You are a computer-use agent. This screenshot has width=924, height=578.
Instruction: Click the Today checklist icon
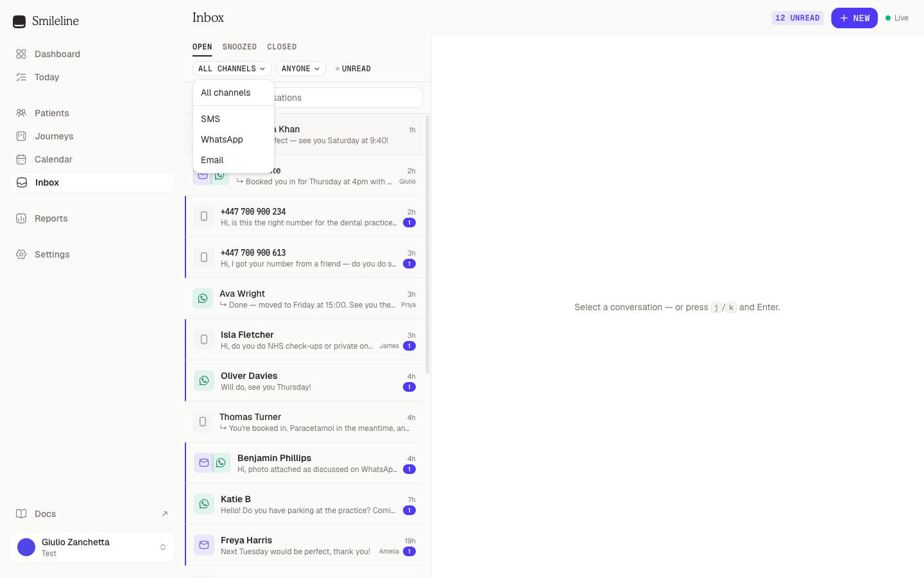point(21,77)
